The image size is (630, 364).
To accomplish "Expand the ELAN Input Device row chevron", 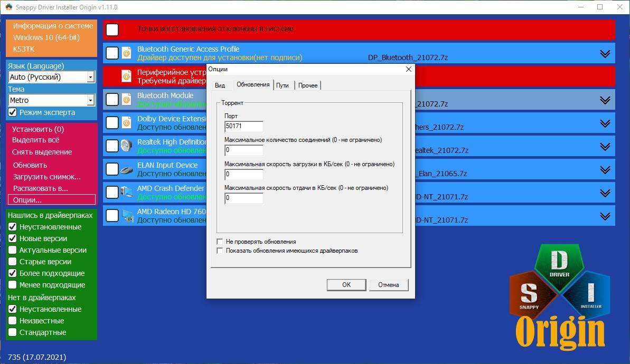I will 605,170.
